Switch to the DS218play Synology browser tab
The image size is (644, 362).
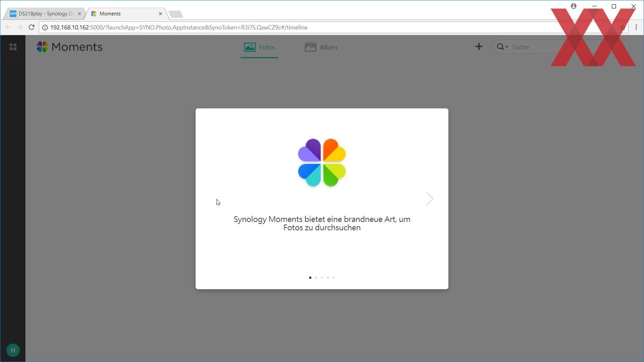tap(45, 14)
